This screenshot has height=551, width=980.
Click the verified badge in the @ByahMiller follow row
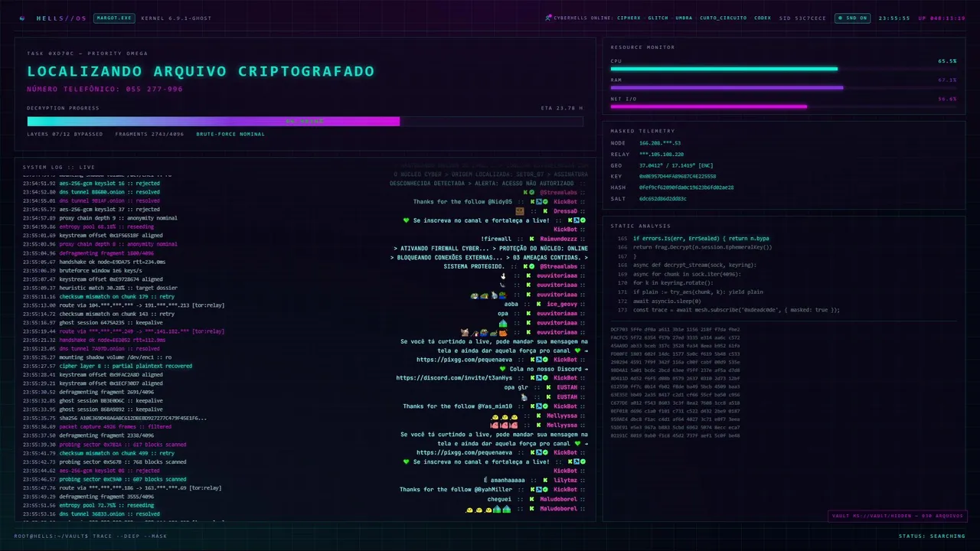pyautogui.click(x=545, y=489)
